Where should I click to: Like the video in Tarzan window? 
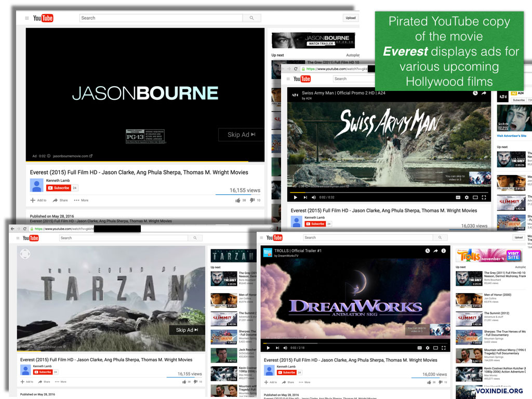click(185, 382)
